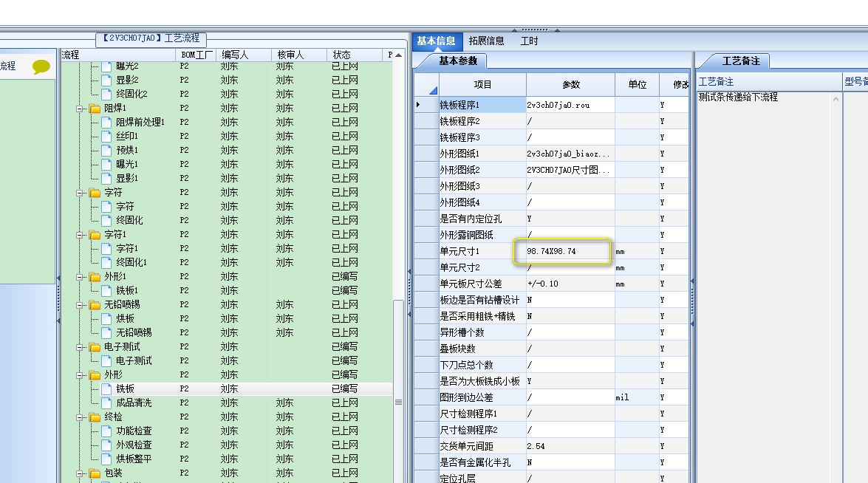Select the 曝光1 row in the tree

tap(227, 164)
